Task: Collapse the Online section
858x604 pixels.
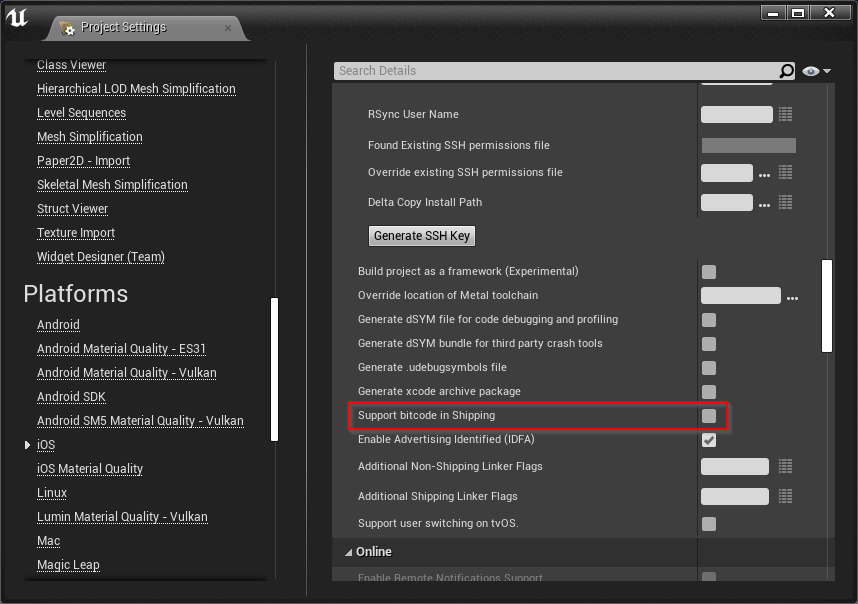Action: [x=349, y=552]
